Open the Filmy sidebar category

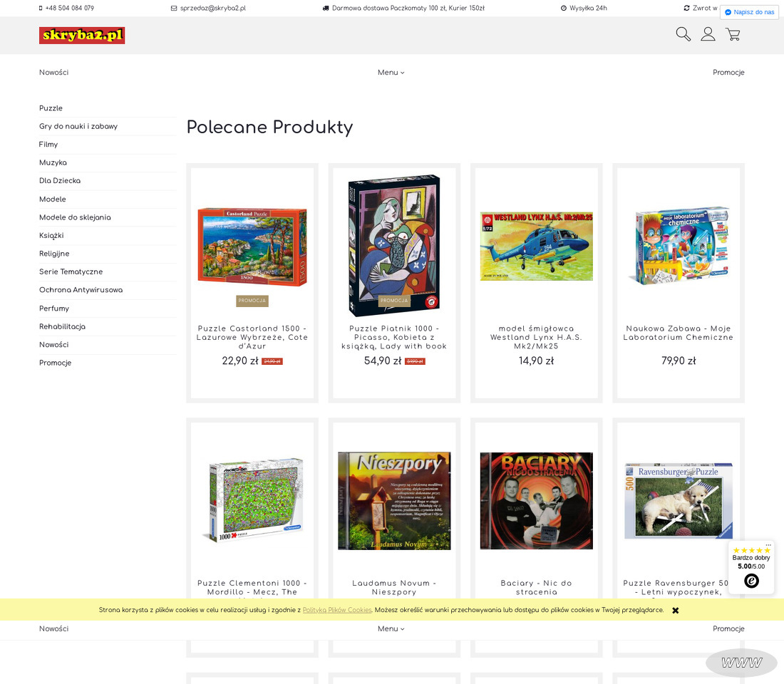click(48, 145)
